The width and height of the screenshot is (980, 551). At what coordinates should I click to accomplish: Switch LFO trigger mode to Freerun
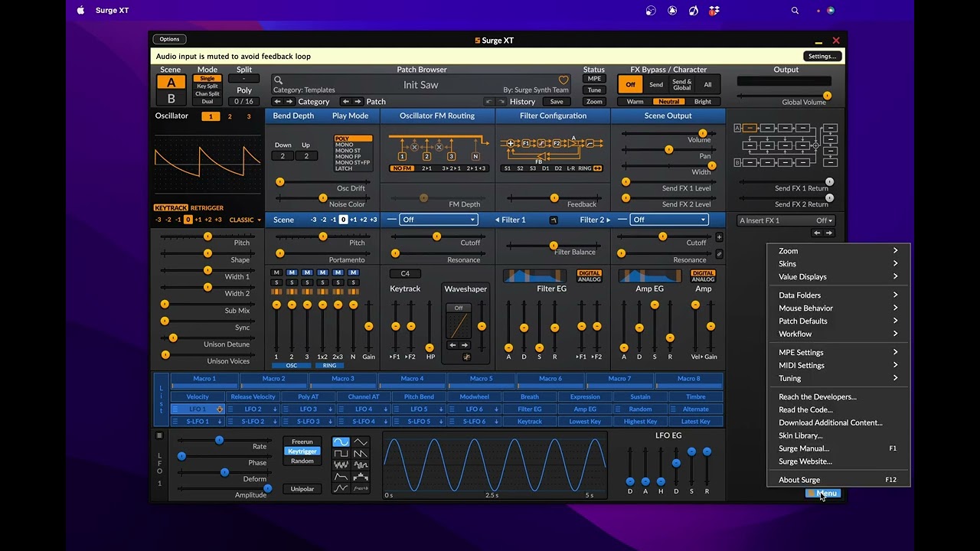click(302, 442)
